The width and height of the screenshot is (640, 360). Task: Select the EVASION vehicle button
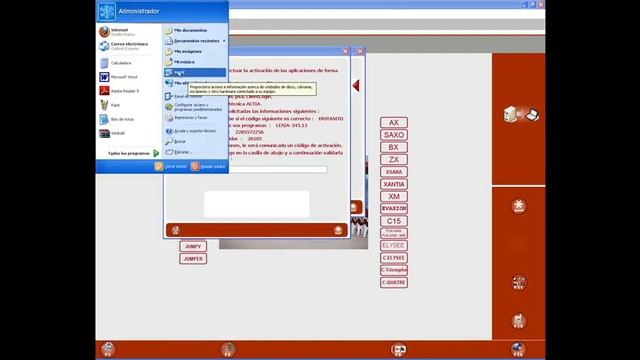click(393, 209)
